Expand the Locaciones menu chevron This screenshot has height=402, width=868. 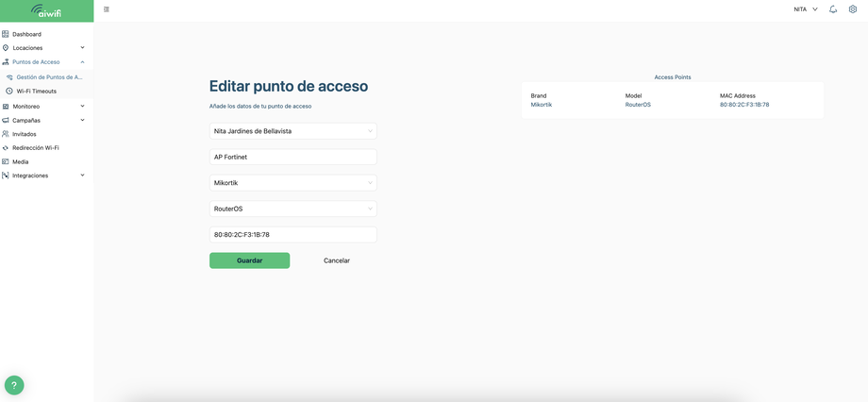(x=82, y=47)
